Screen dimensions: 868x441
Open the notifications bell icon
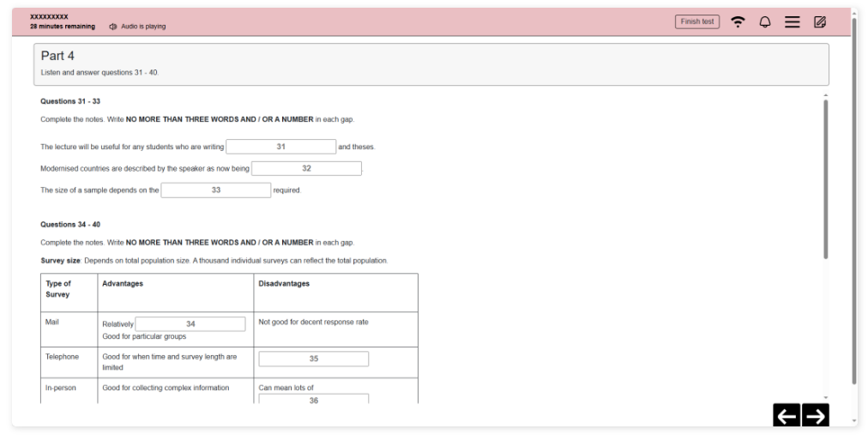(x=764, y=21)
